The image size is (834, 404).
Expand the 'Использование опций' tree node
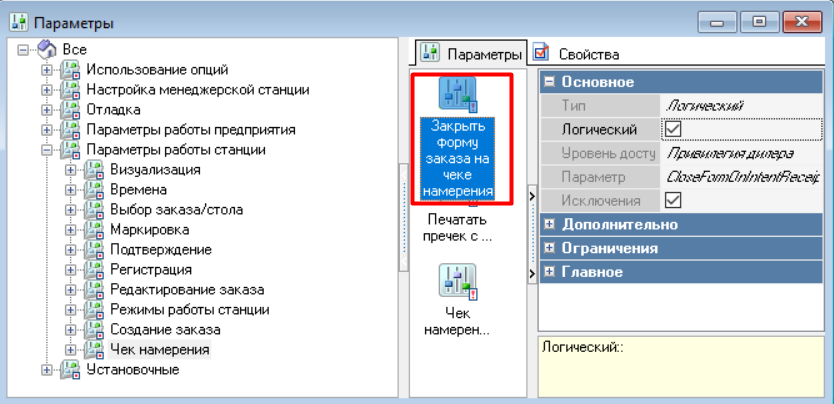[46, 70]
